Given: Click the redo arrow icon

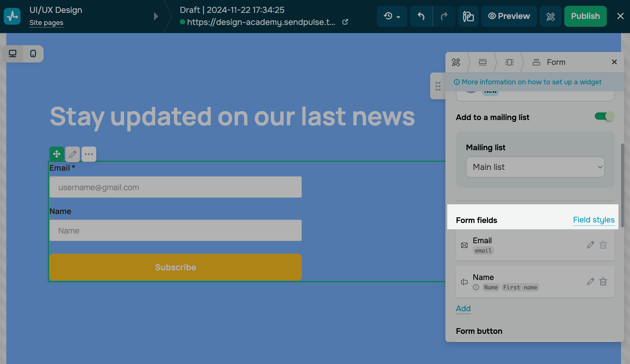Looking at the screenshot, I should point(444,16).
